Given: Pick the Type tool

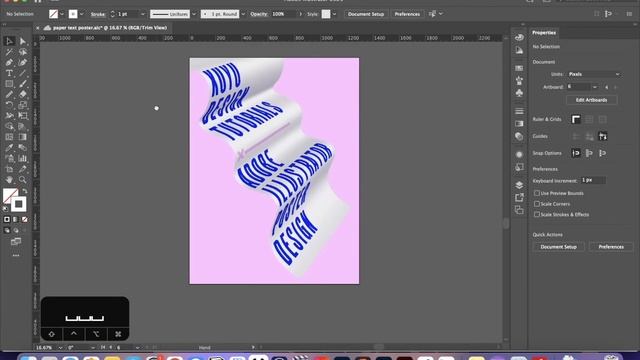Looking at the screenshot, I should [9, 73].
